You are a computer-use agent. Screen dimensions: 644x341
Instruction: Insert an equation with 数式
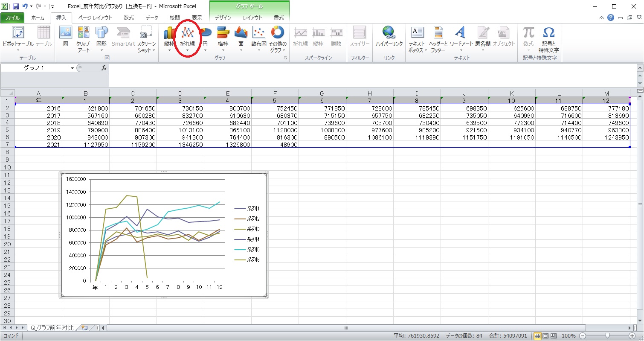click(x=528, y=38)
